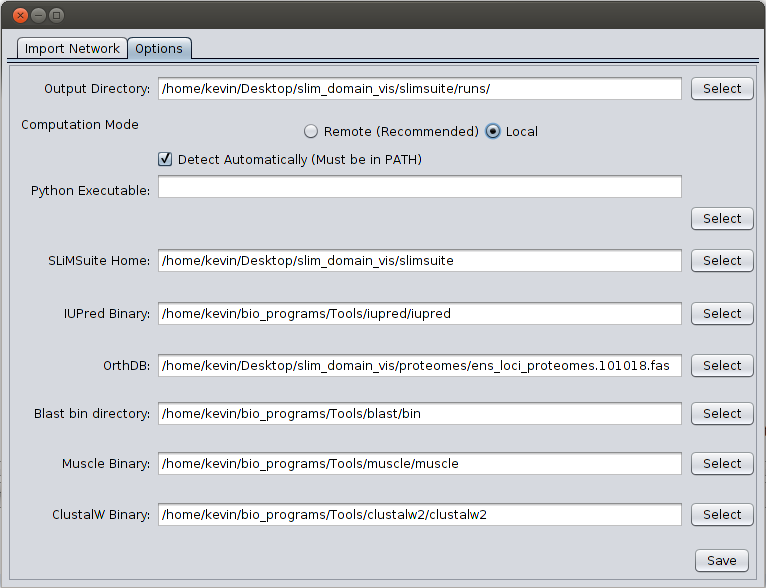Uncheck Detect Automatically checkbox
This screenshot has width=766, height=588.
coord(166,159)
